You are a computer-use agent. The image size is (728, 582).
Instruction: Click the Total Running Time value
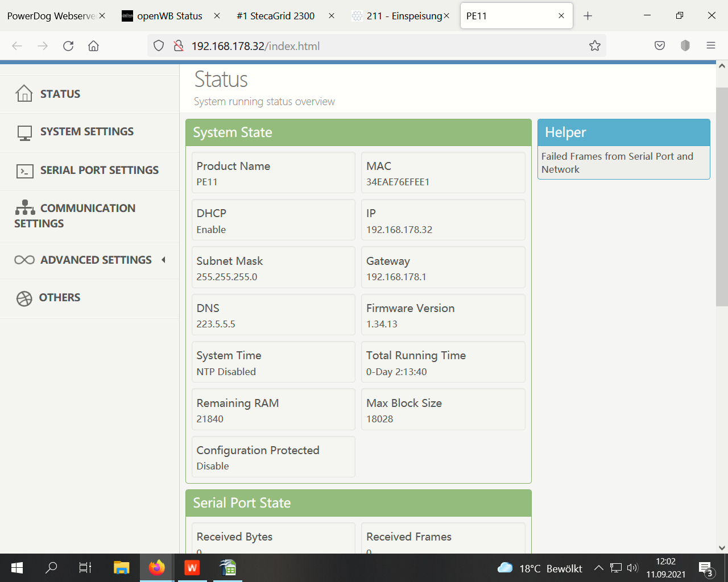[x=396, y=372]
